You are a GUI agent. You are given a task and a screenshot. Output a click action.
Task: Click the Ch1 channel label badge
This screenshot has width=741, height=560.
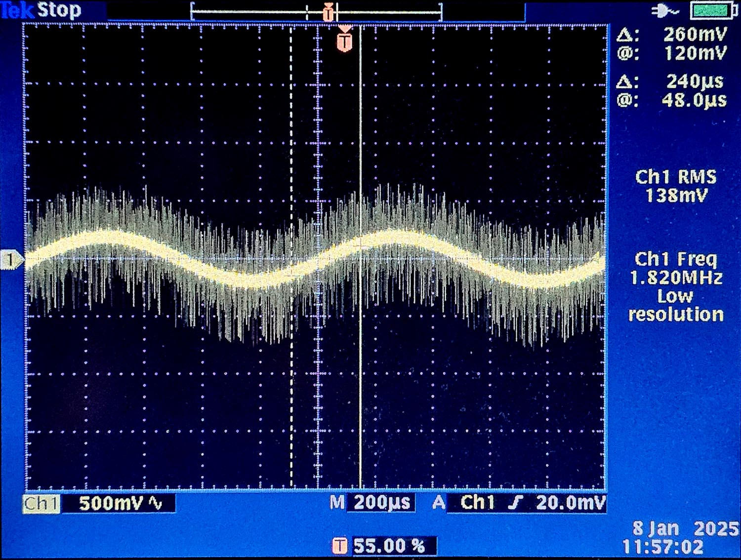41,504
